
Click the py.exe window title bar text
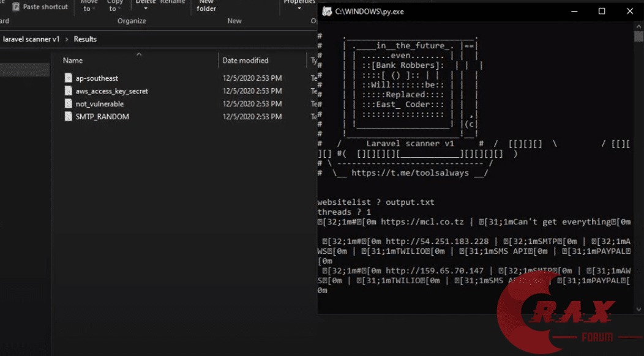pyautogui.click(x=369, y=12)
